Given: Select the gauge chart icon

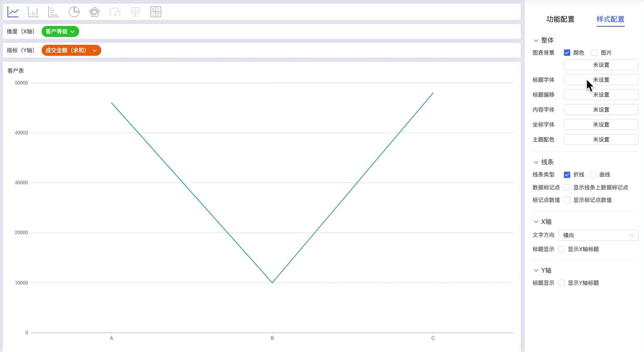Looking at the screenshot, I should (115, 12).
